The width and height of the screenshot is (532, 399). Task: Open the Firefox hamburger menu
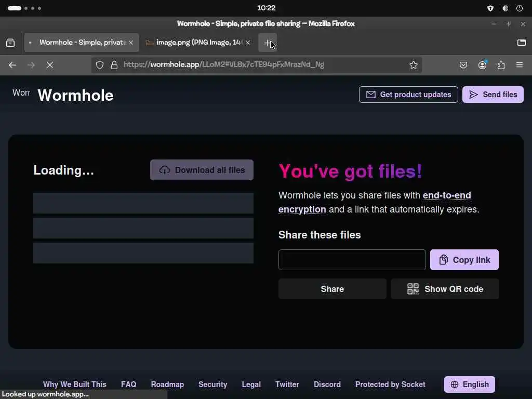520,65
